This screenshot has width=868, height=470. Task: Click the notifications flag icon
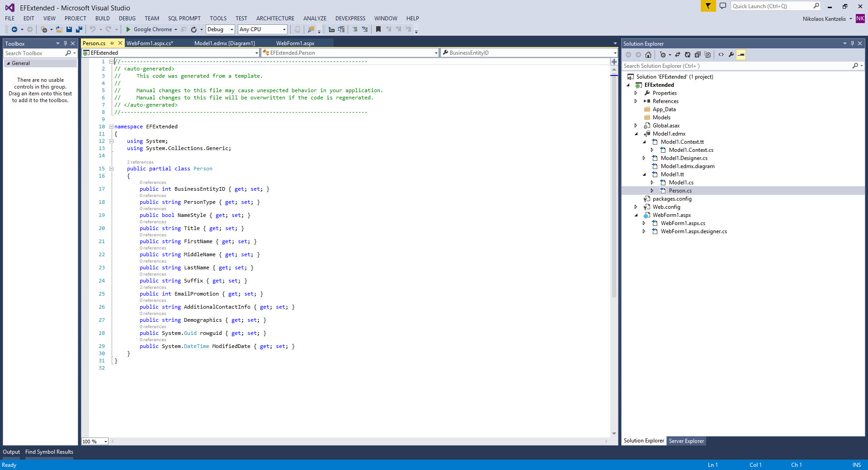coord(708,6)
